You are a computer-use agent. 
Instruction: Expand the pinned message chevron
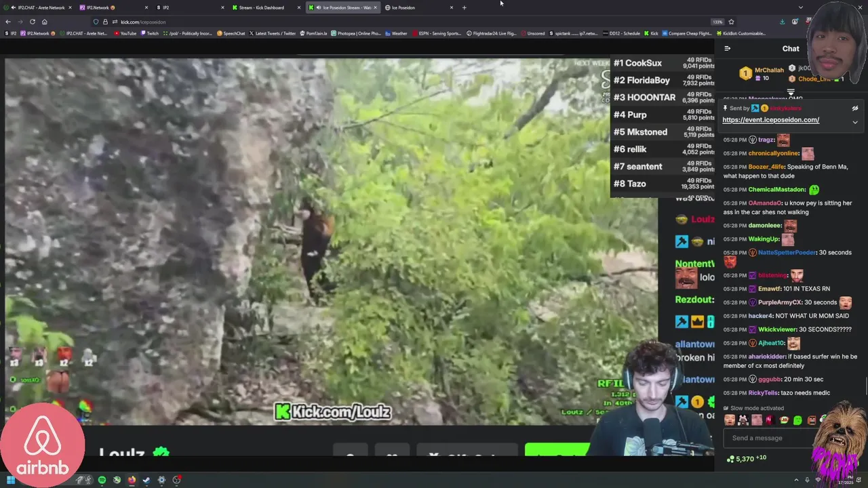[x=854, y=122]
